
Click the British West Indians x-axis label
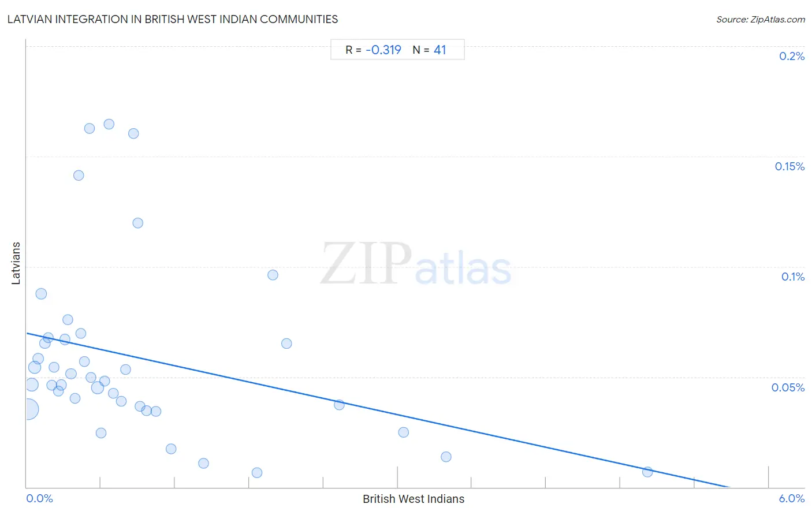click(x=414, y=499)
